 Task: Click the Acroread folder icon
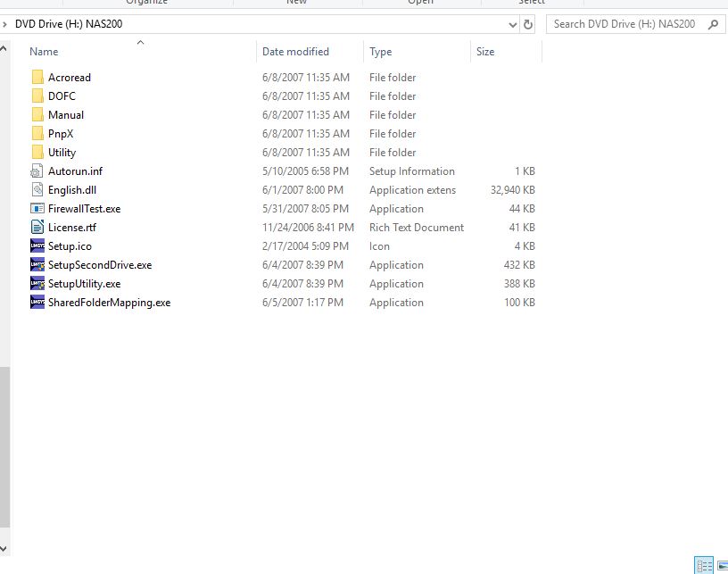coord(37,78)
